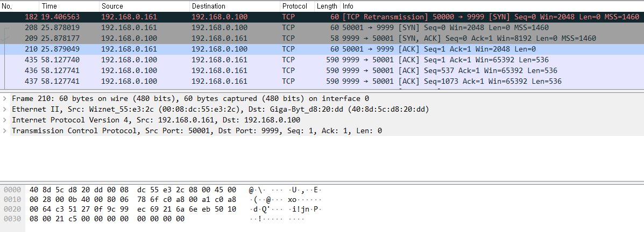
Task: Expand the Ethernet II details row
Action: pos(4,110)
